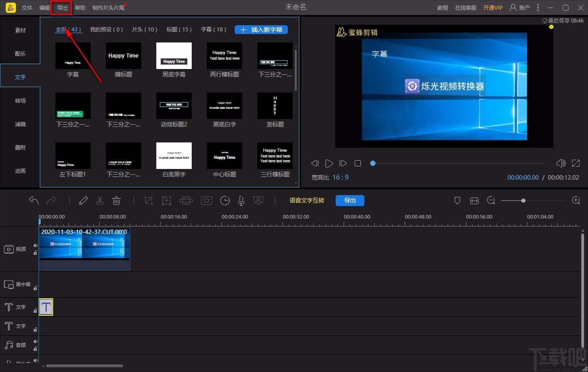Click the preview volume speaker icon
This screenshot has width=588, height=372.
coord(561,163)
